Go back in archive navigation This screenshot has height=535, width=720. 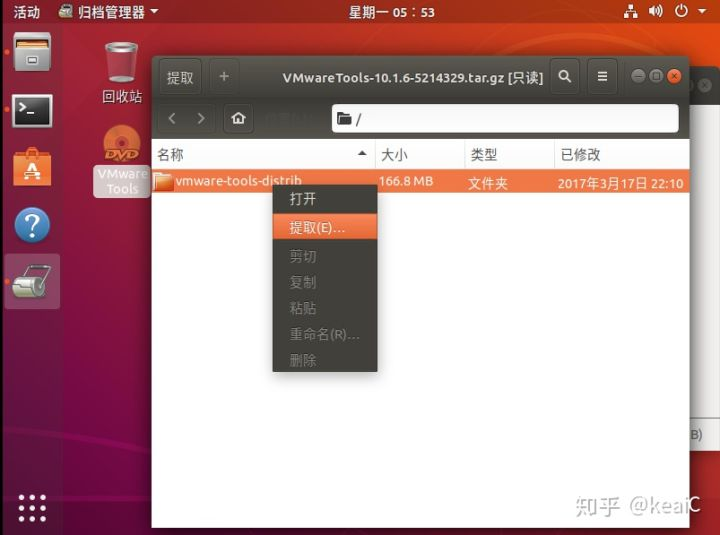coord(172,118)
